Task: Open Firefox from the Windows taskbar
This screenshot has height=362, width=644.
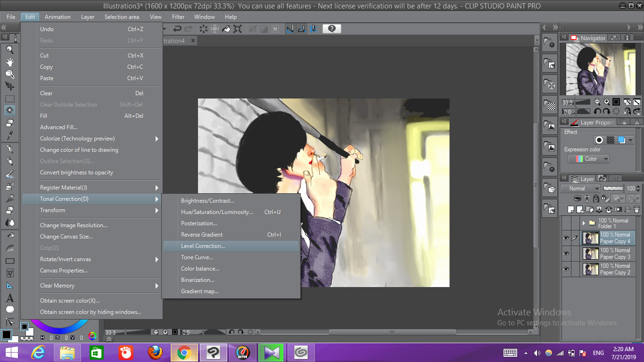Action: pos(155,353)
